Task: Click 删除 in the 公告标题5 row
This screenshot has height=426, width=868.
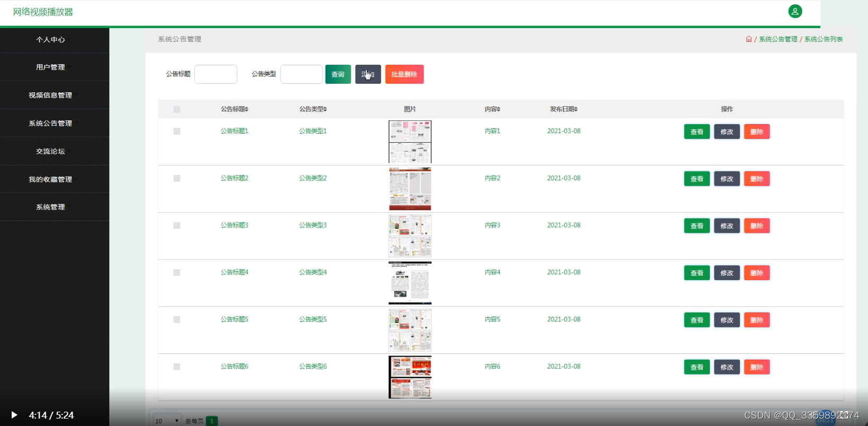Action: (757, 320)
